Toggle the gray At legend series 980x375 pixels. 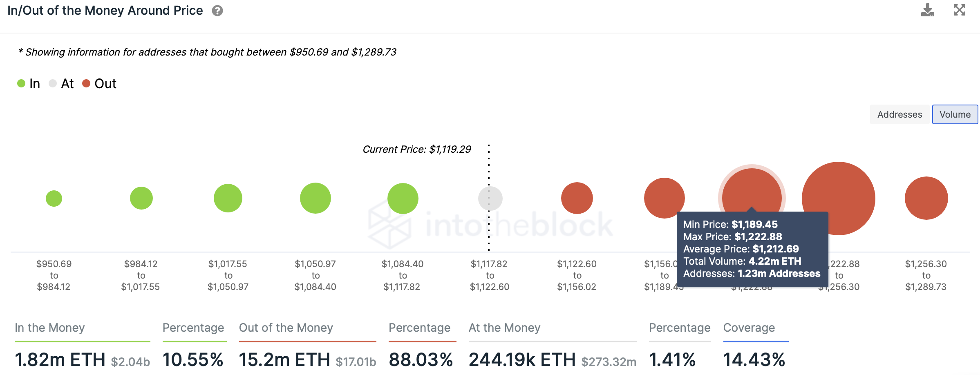[x=61, y=84]
